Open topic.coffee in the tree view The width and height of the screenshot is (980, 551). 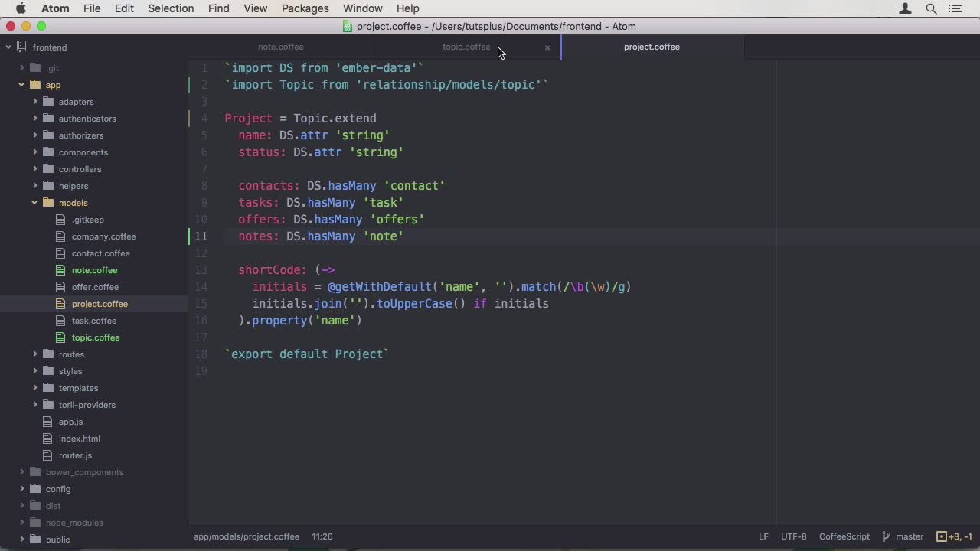point(96,337)
